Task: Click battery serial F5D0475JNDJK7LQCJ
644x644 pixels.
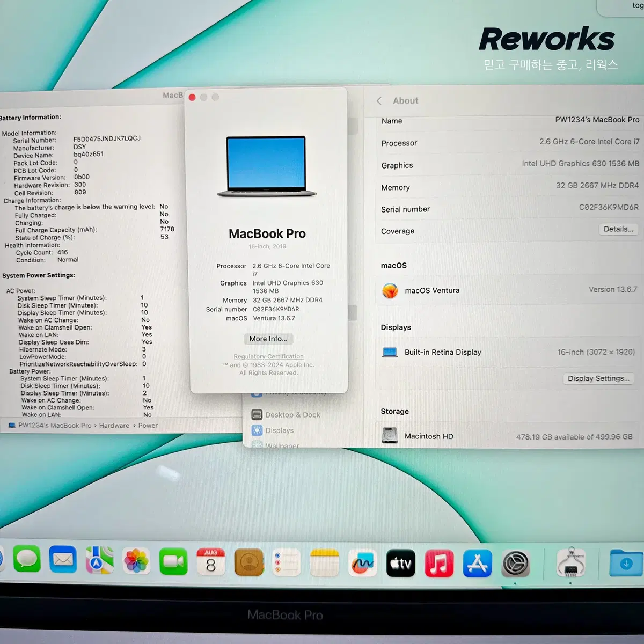Action: pyautogui.click(x=107, y=138)
